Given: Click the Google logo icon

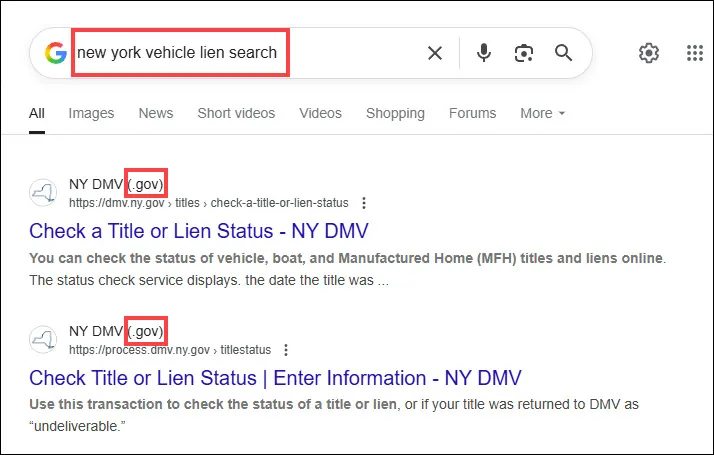Looking at the screenshot, I should [x=56, y=53].
